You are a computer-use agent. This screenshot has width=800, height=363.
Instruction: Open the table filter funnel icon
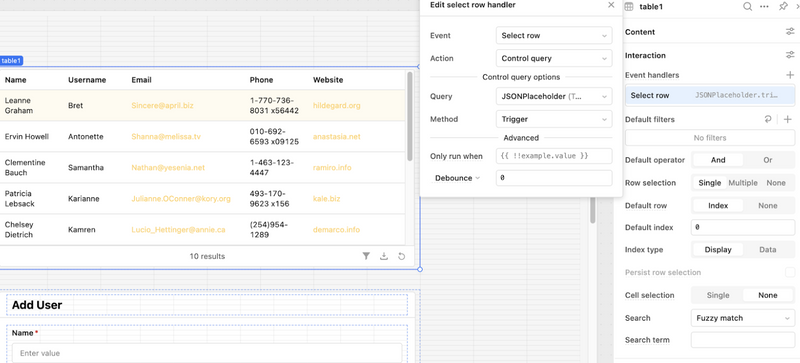pyautogui.click(x=366, y=256)
